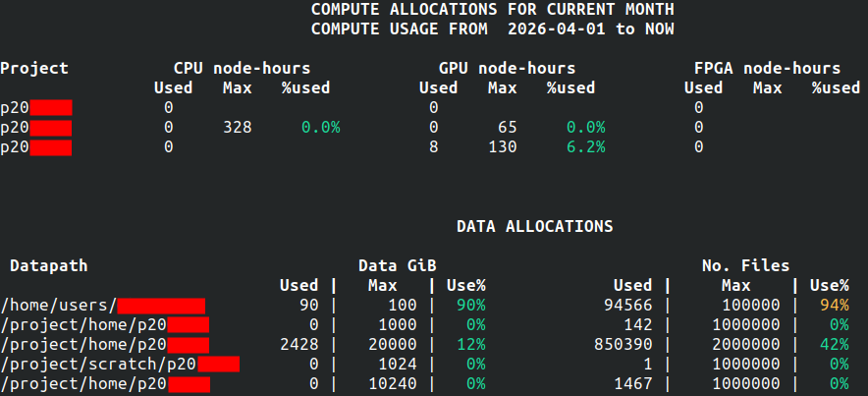The image size is (868, 396).
Task: Click the 850390 files used value
Action: point(623,345)
